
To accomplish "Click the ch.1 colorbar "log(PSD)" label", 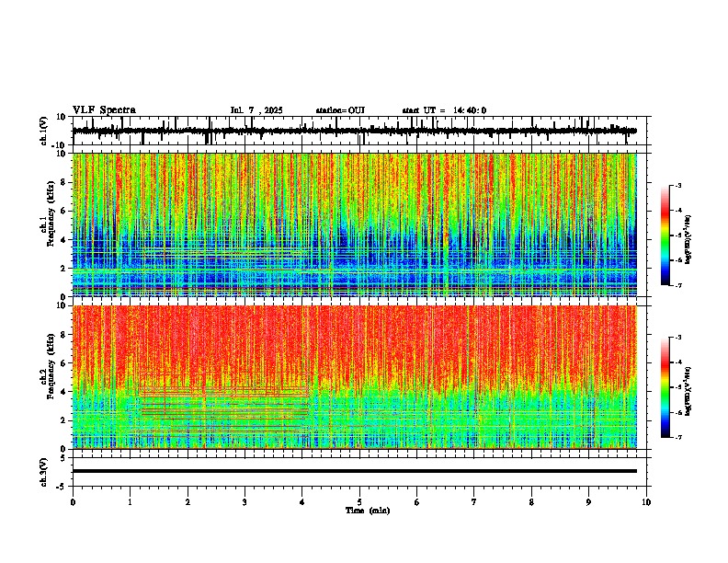I will (688, 239).
